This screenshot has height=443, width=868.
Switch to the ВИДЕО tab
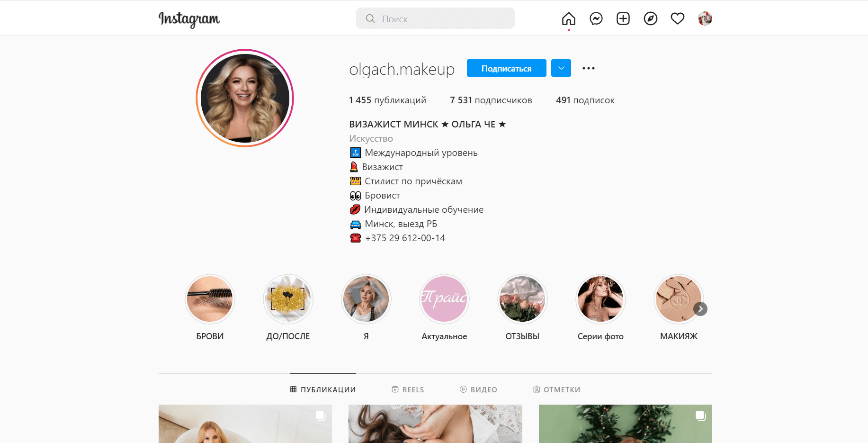[478, 389]
